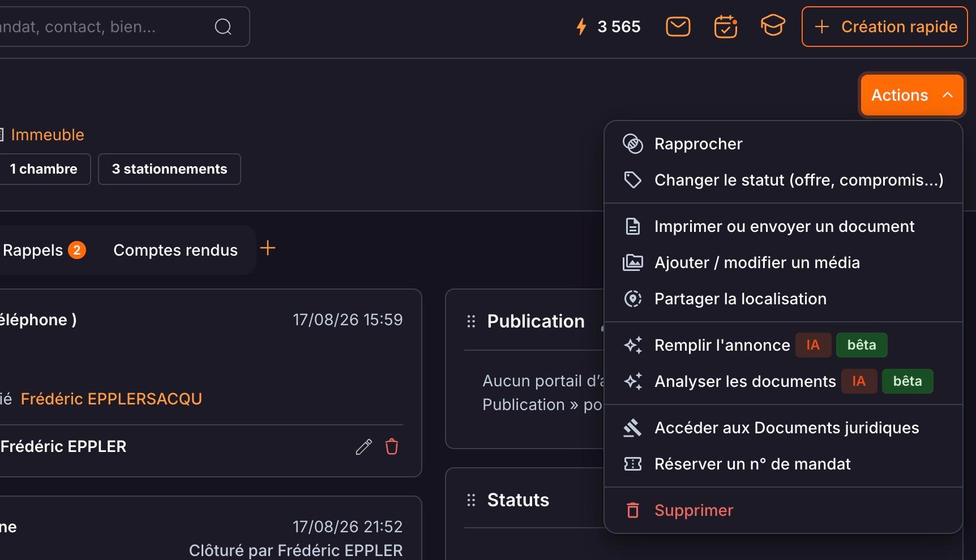The width and height of the screenshot is (976, 560).
Task: Click the tag icon for changing status
Action: click(633, 180)
